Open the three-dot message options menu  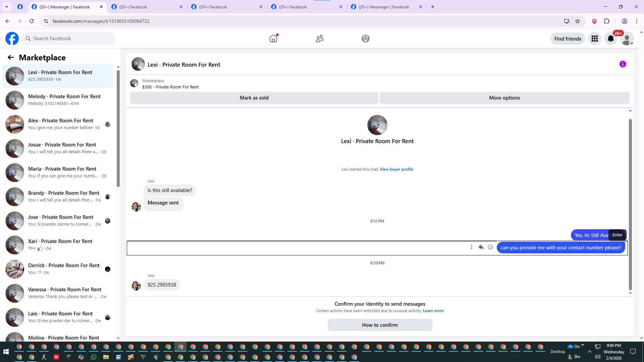(471, 247)
